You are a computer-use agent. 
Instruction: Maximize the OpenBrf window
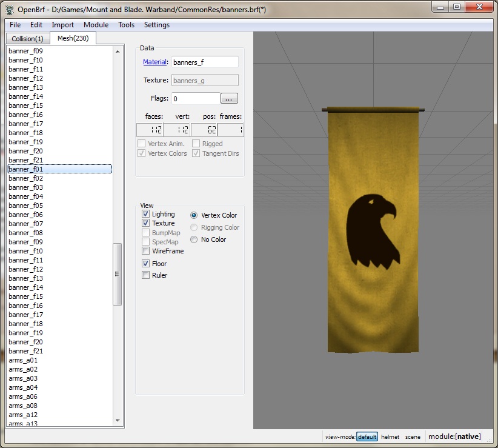point(456,7)
